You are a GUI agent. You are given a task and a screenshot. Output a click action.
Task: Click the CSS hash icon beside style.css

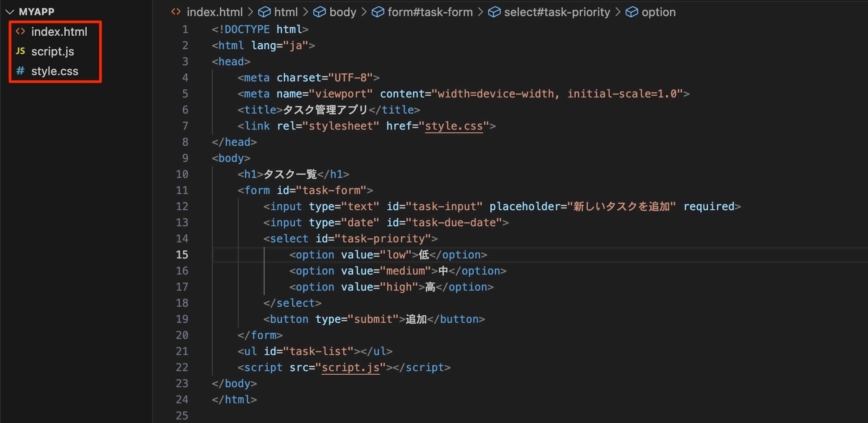21,71
